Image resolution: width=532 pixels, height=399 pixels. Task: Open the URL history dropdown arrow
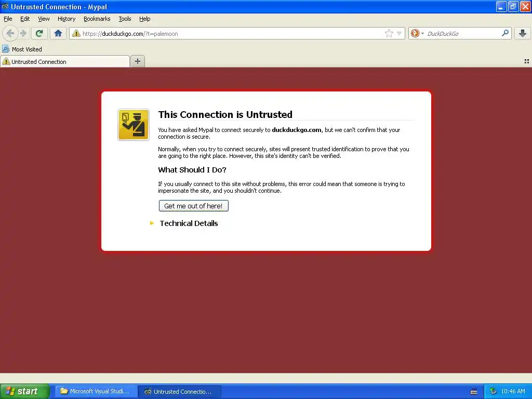click(x=400, y=33)
